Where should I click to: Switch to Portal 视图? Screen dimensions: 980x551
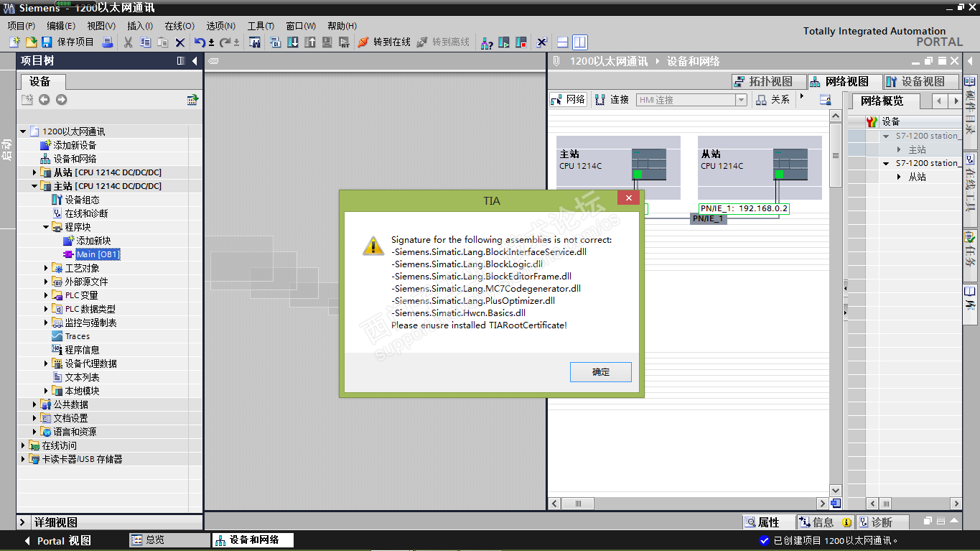click(57, 541)
